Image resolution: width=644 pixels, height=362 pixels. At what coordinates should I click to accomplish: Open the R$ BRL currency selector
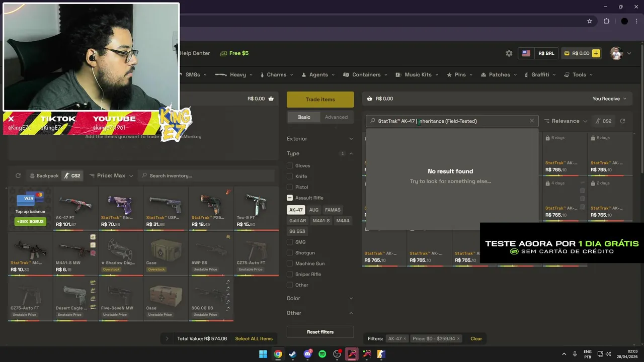click(x=546, y=53)
